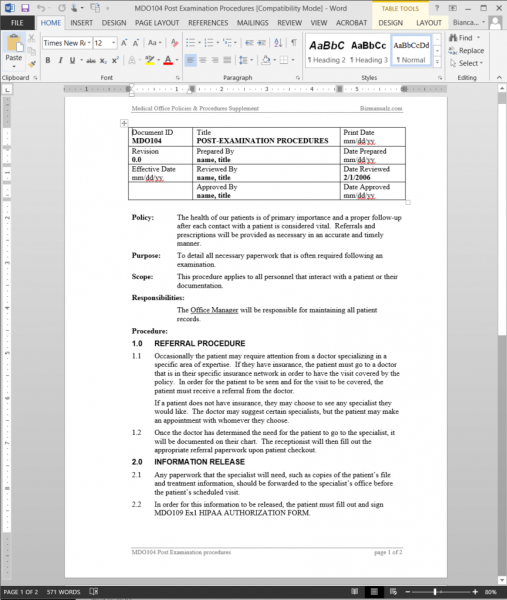
Task: Increase font size with Grow Font icon
Action: (x=124, y=43)
